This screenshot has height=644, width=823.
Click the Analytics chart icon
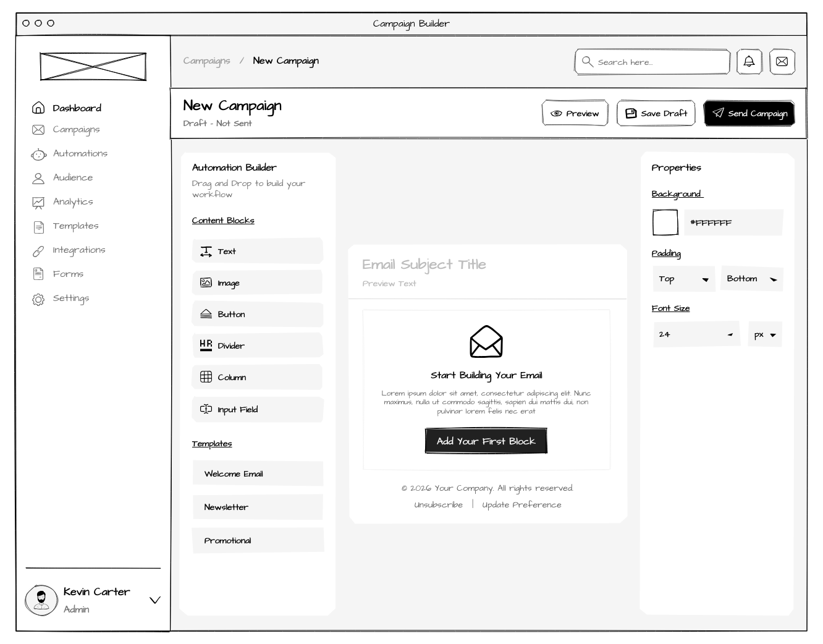(x=38, y=202)
